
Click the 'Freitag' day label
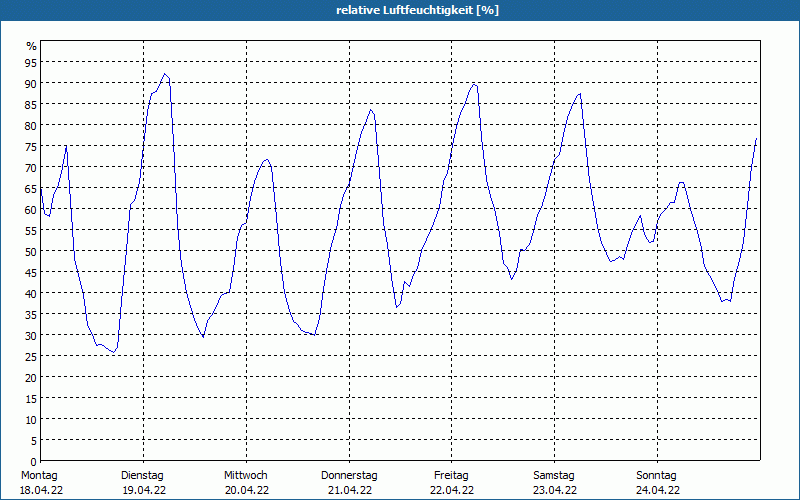(x=452, y=475)
